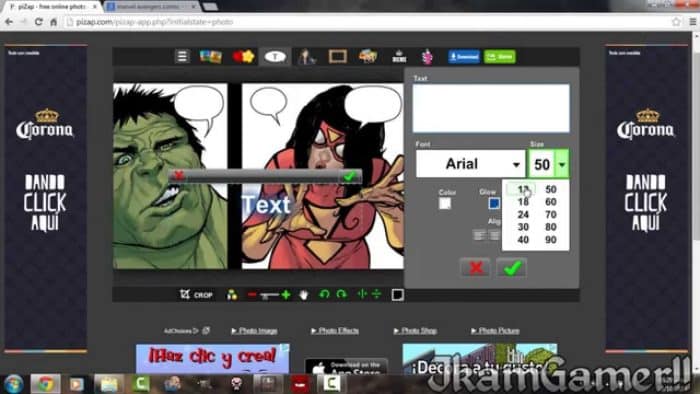Click the fullscreen square icon in bottom toolbar
Screen dimensions: 700x394
pos(397,295)
